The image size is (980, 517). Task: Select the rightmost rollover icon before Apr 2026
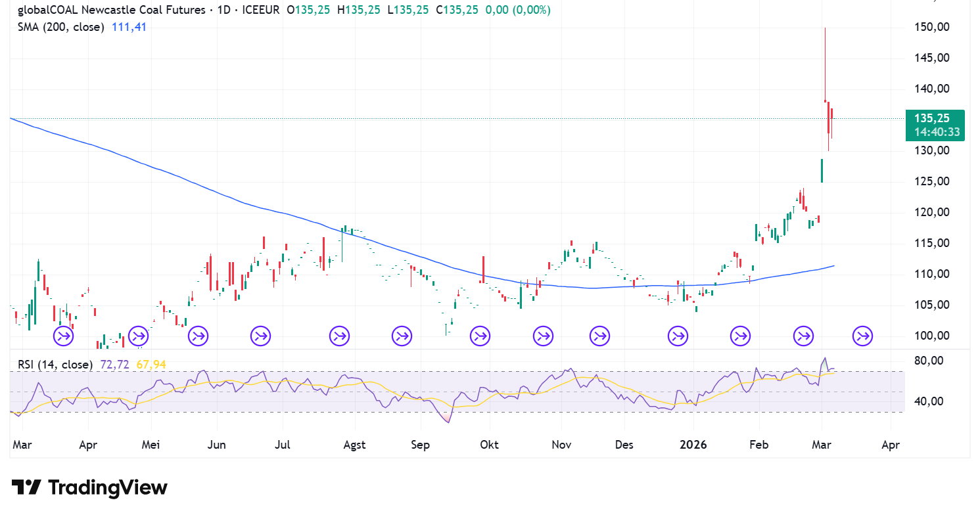tap(862, 337)
